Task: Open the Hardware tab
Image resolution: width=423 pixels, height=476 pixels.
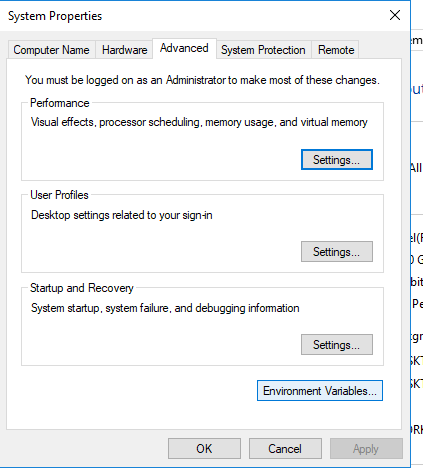Action: (x=124, y=50)
